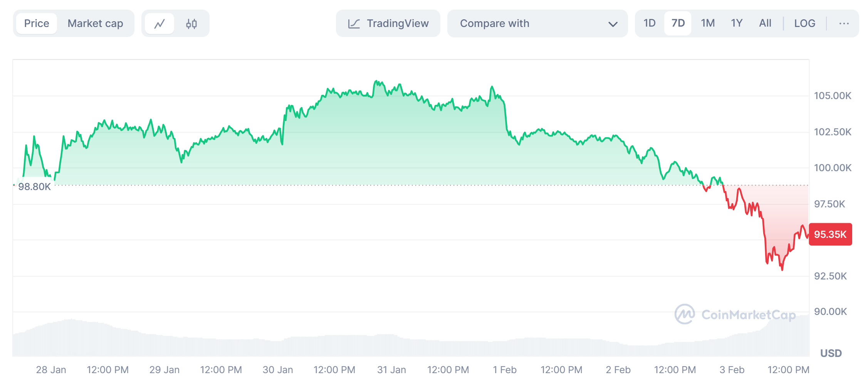
Task: Click the 98.80K opening price label
Action: [x=34, y=187]
